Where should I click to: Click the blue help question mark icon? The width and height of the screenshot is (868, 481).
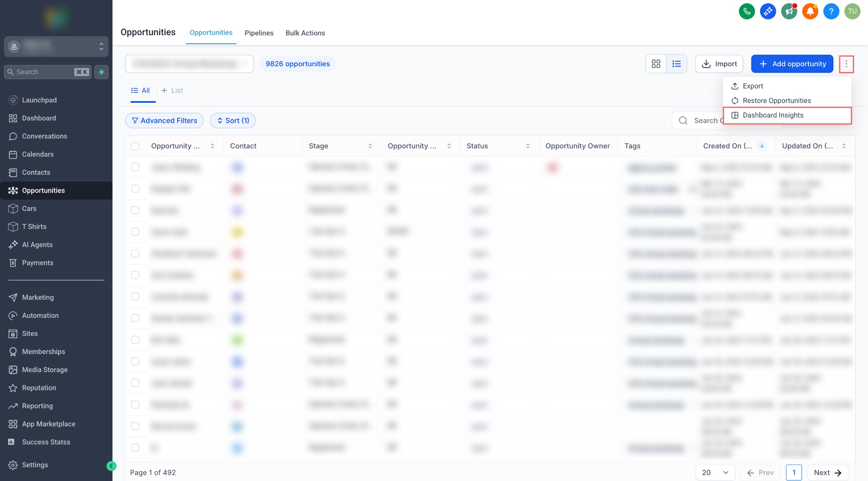coord(831,11)
